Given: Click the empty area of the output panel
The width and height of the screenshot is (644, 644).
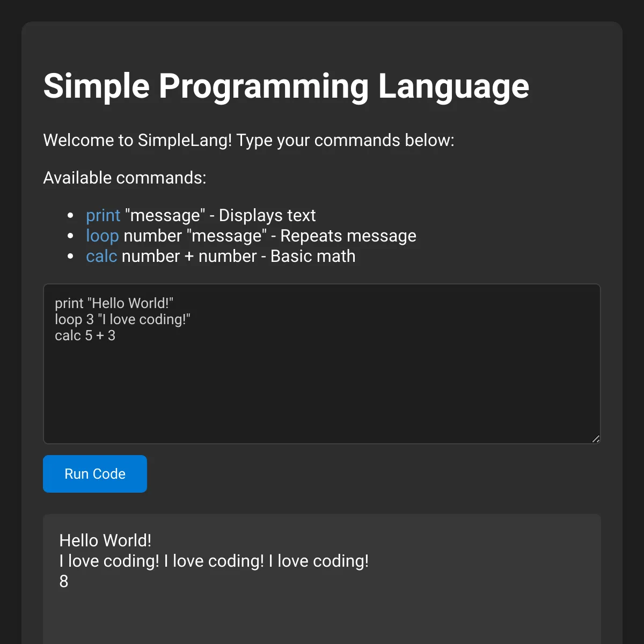Looking at the screenshot, I should [x=322, y=617].
